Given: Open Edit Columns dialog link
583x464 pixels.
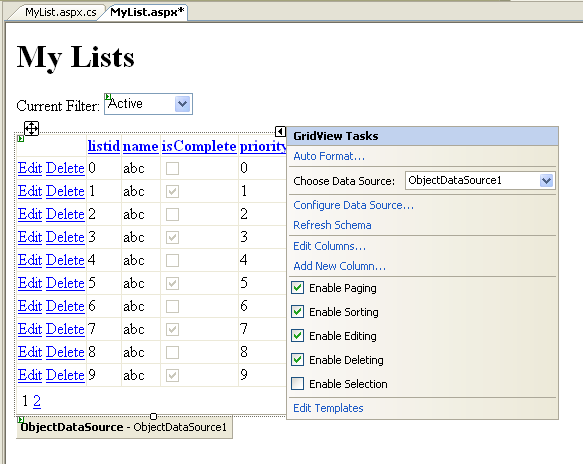Looking at the screenshot, I should pyautogui.click(x=329, y=246).
